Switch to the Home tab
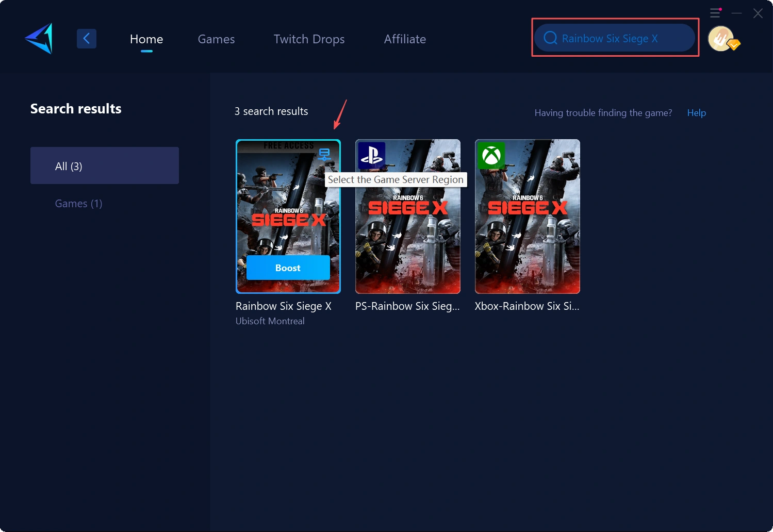The width and height of the screenshot is (773, 532). click(146, 39)
